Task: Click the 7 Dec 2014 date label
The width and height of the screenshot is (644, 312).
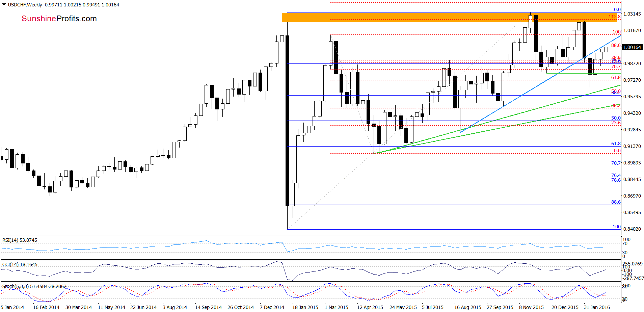Action: point(272,307)
